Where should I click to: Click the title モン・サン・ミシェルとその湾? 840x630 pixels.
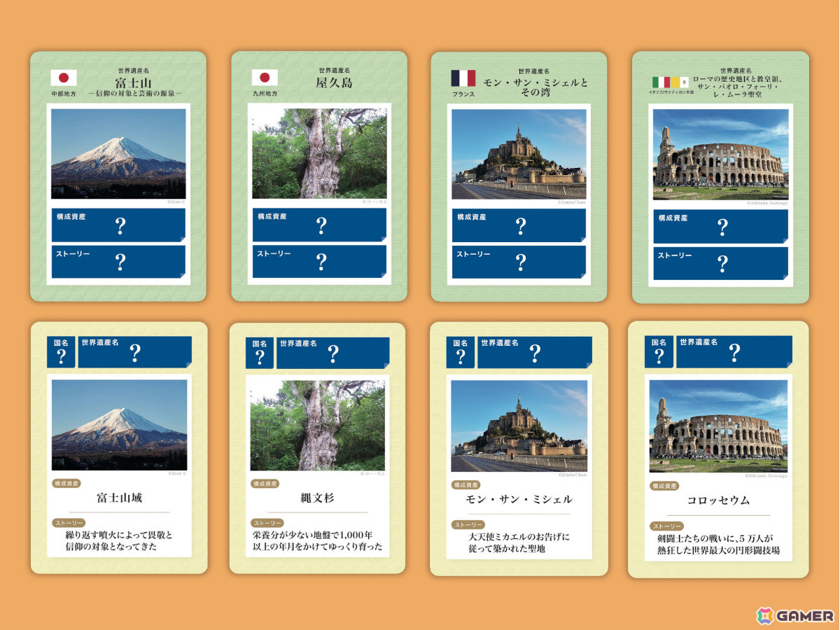click(535, 87)
